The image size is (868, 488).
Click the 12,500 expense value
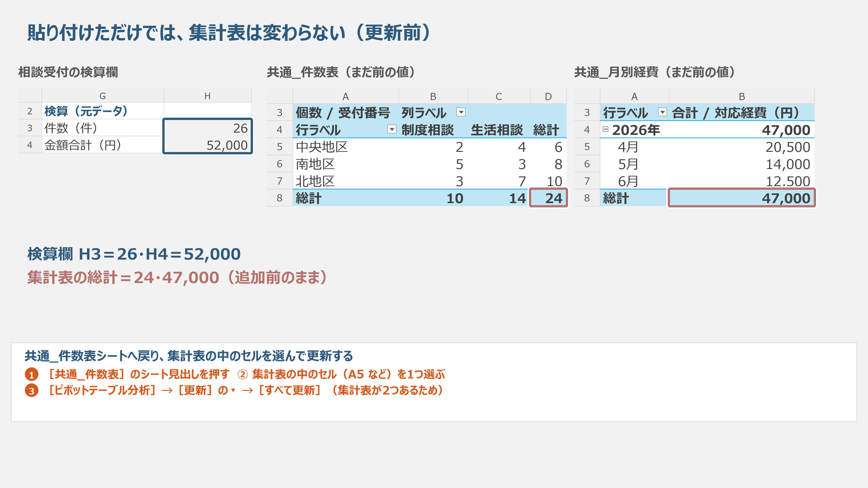pyautogui.click(x=742, y=181)
